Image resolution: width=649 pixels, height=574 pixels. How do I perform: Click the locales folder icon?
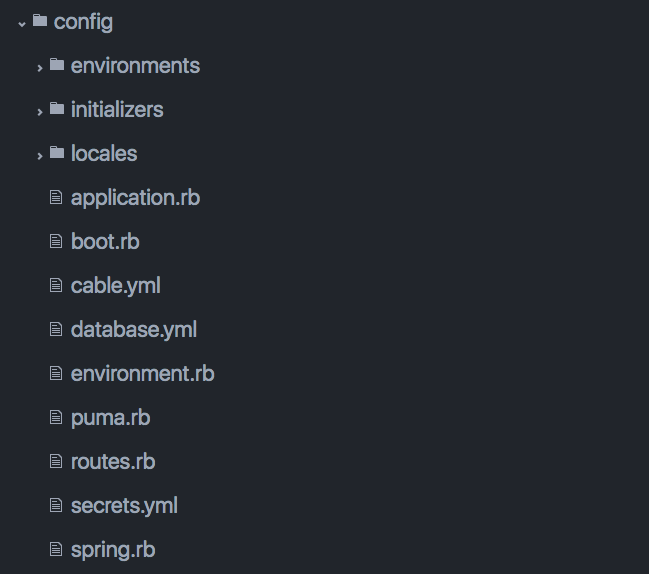tap(57, 152)
